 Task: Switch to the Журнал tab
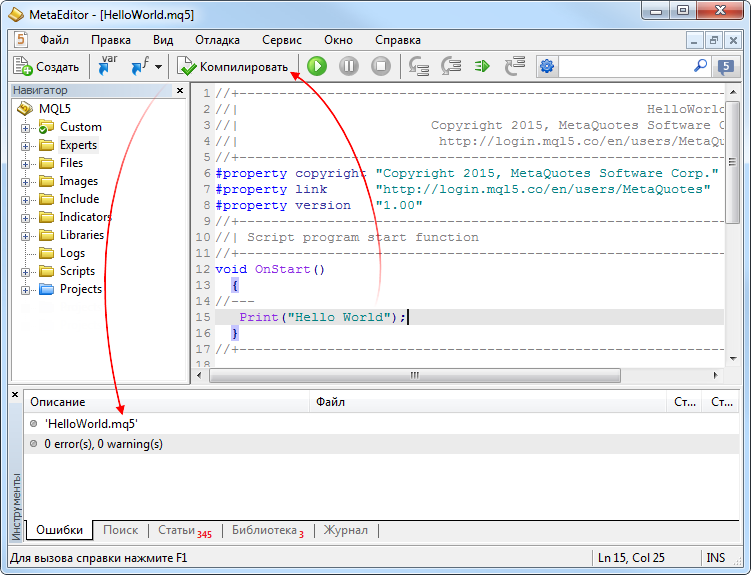pos(345,530)
